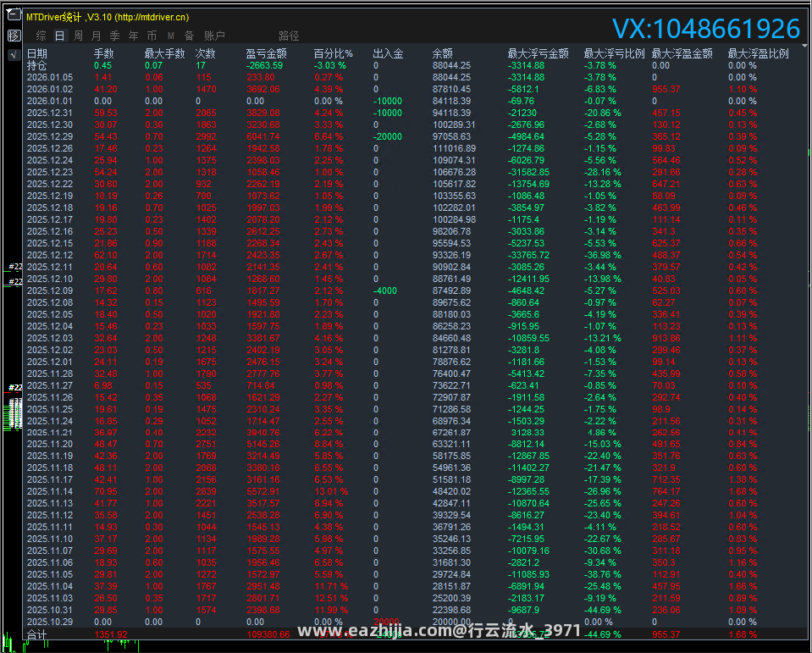The width and height of the screenshot is (812, 653).
Task: Toggle the √ checkmark box
Action: (x=14, y=54)
